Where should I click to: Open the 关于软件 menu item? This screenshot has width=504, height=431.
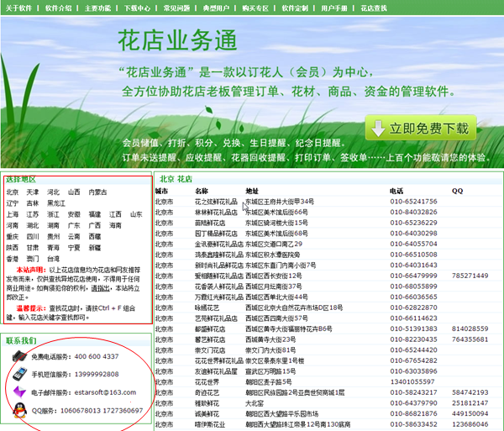[19, 8]
